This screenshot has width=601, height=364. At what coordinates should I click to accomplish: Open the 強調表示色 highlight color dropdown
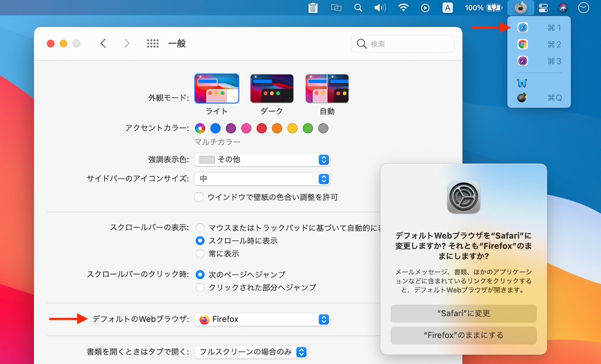click(262, 160)
